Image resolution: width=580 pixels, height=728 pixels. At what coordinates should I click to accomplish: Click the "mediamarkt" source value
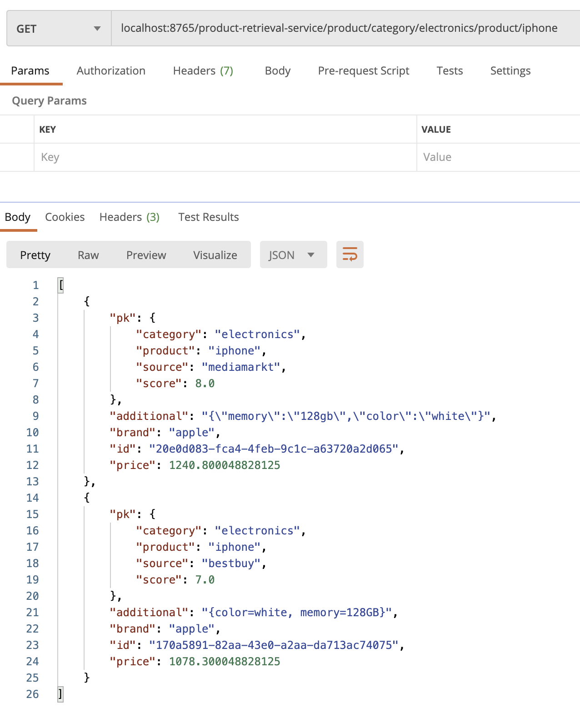241,367
